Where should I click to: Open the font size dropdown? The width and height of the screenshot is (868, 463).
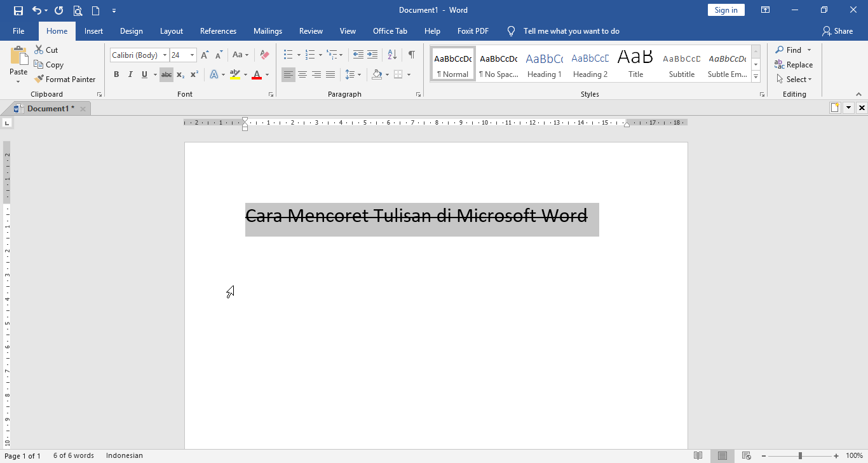[192, 55]
